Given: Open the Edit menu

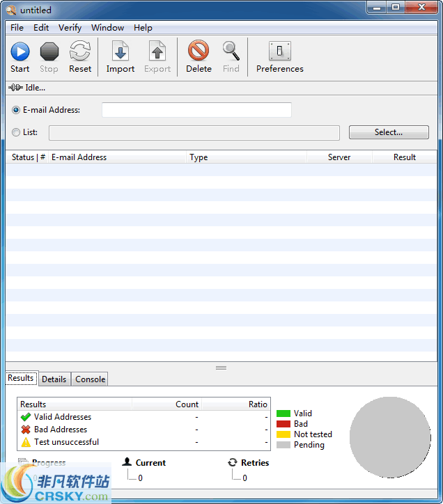Looking at the screenshot, I should [41, 28].
